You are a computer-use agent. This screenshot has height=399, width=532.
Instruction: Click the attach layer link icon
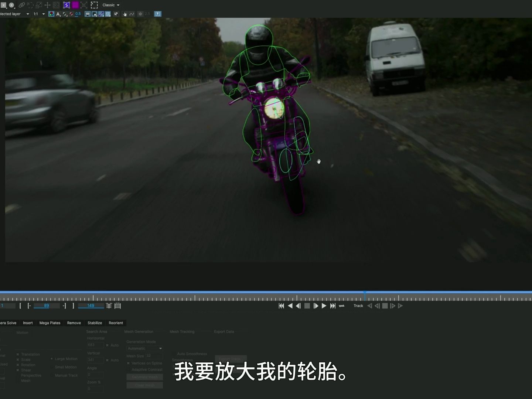click(x=21, y=5)
